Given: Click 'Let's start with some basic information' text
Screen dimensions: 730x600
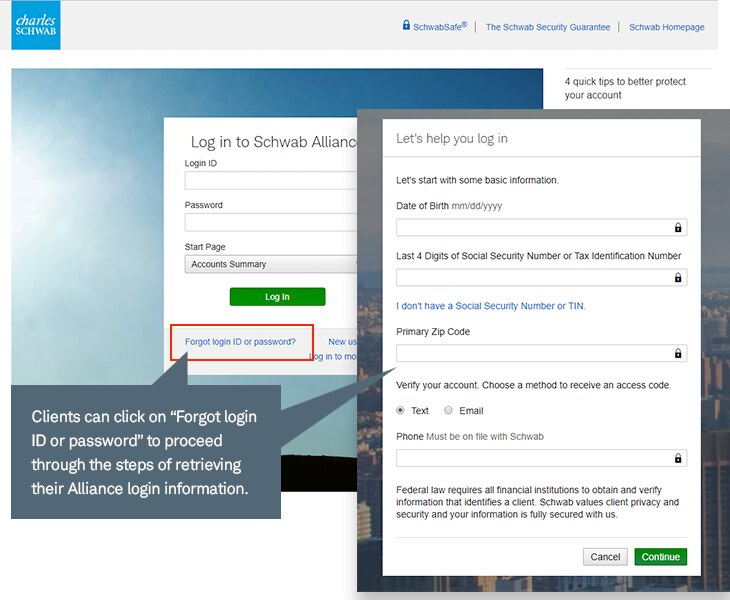Looking at the screenshot, I should [x=477, y=180].
